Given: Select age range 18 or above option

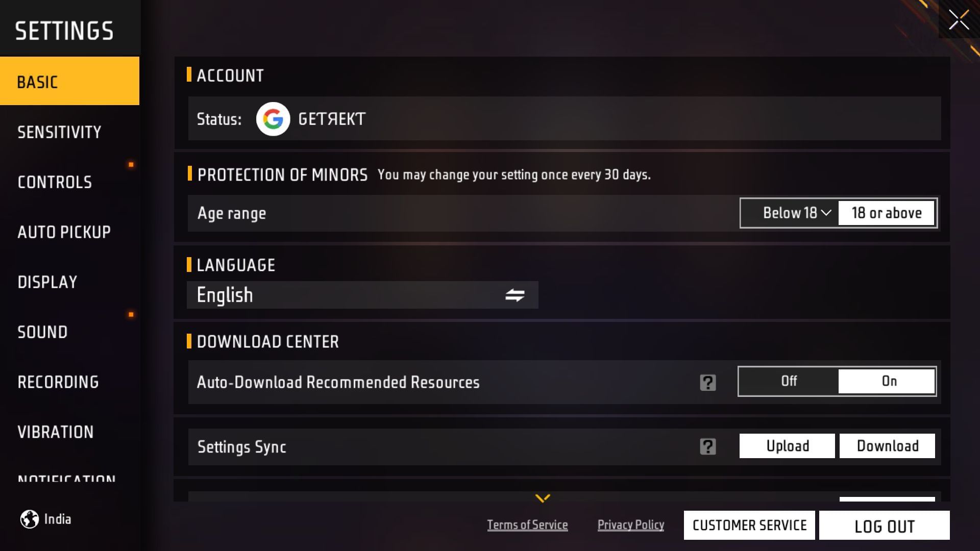Looking at the screenshot, I should (x=886, y=213).
